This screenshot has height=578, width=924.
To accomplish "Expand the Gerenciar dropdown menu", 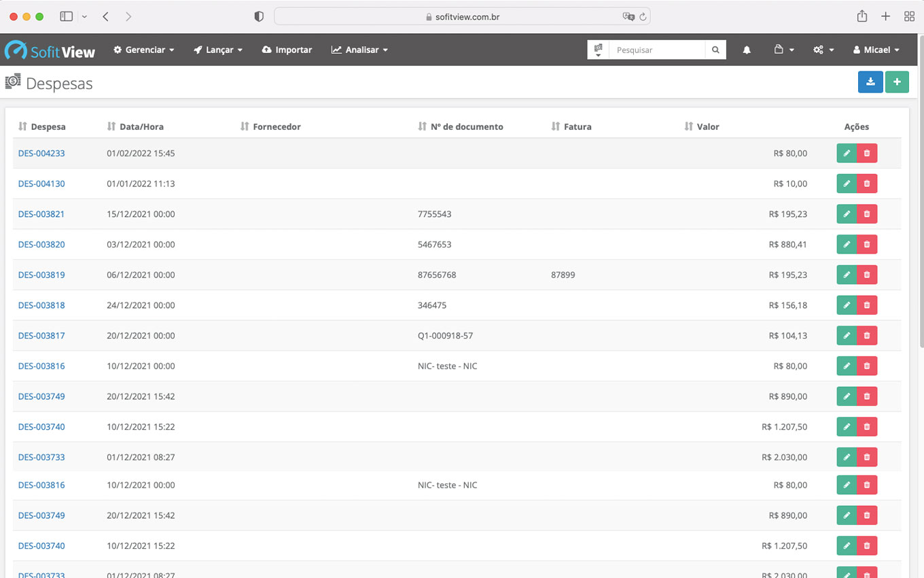I will click(x=144, y=50).
